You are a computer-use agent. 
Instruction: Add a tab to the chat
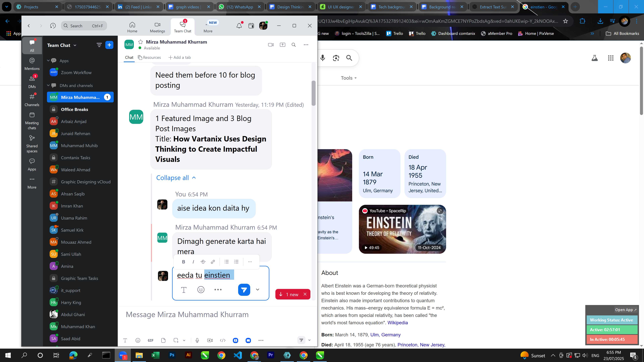pyautogui.click(x=179, y=57)
